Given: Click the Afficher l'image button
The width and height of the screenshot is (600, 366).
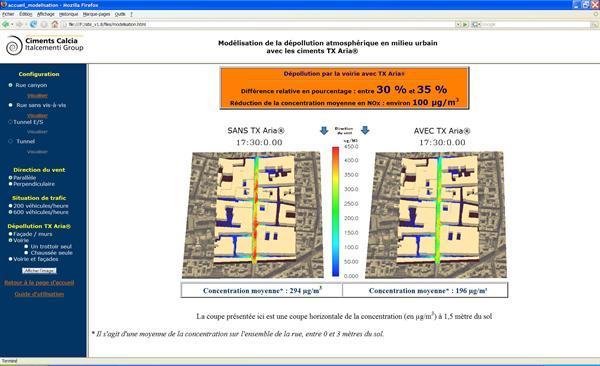Looking at the screenshot, I should click(39, 271).
